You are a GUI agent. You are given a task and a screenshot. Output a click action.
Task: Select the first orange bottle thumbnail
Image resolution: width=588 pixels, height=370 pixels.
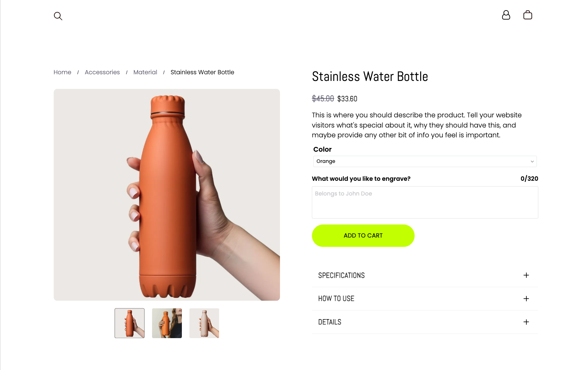(x=130, y=323)
